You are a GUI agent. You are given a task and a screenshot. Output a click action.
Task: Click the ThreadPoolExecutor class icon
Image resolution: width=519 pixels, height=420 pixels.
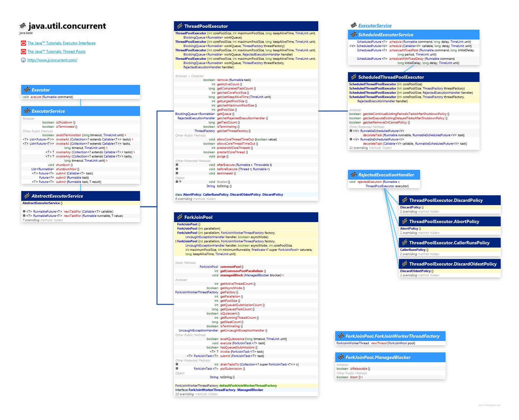tap(180, 26)
